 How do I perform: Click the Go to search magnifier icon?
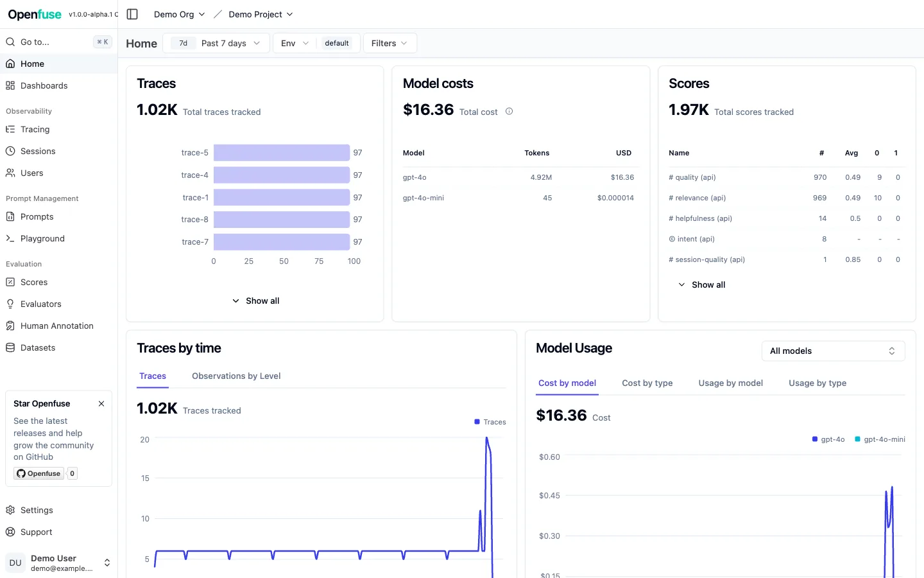[x=10, y=42]
